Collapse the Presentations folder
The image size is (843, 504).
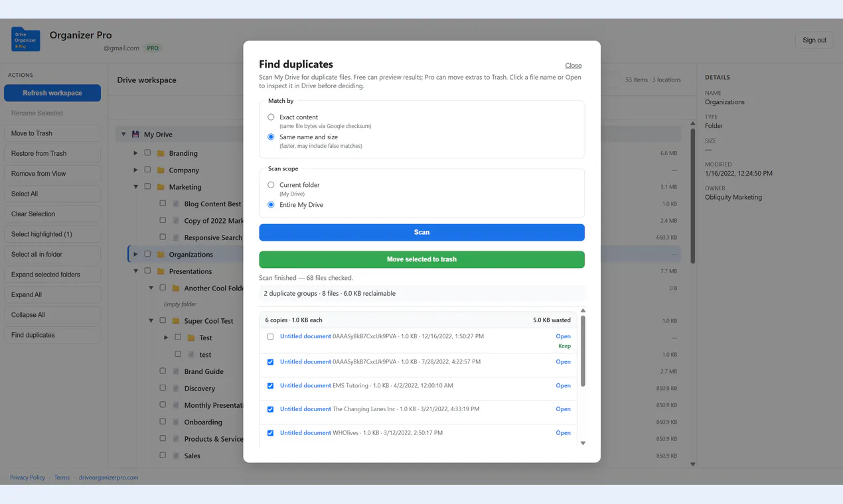pyautogui.click(x=135, y=271)
